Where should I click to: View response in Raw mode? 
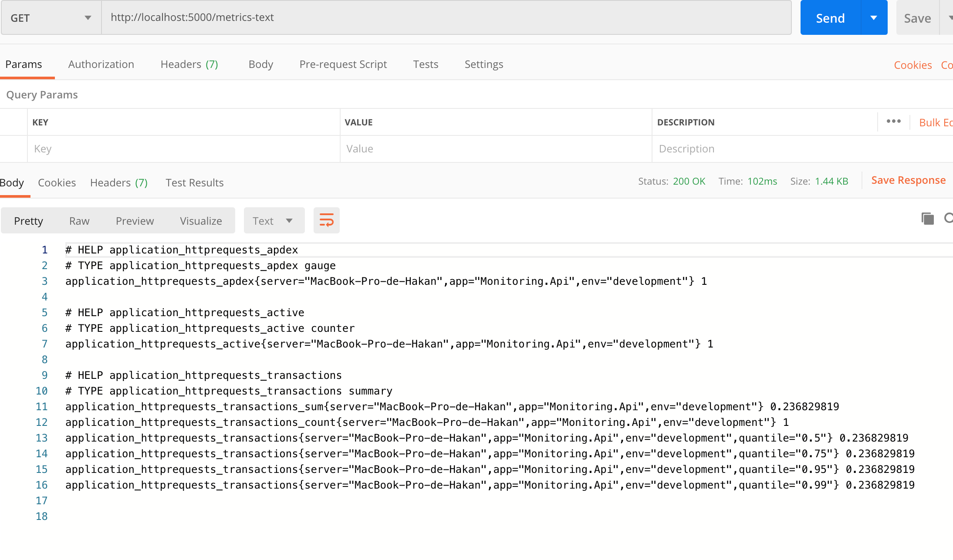click(79, 221)
